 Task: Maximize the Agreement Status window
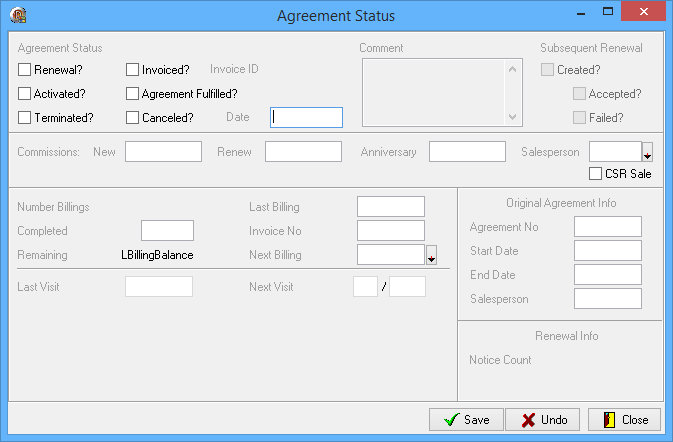tap(608, 12)
